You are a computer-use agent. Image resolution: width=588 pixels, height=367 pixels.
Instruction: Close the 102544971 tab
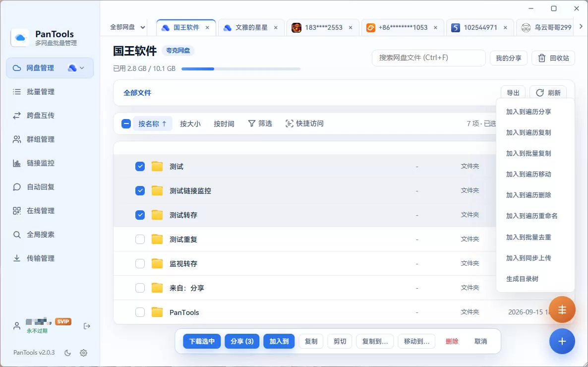(506, 28)
